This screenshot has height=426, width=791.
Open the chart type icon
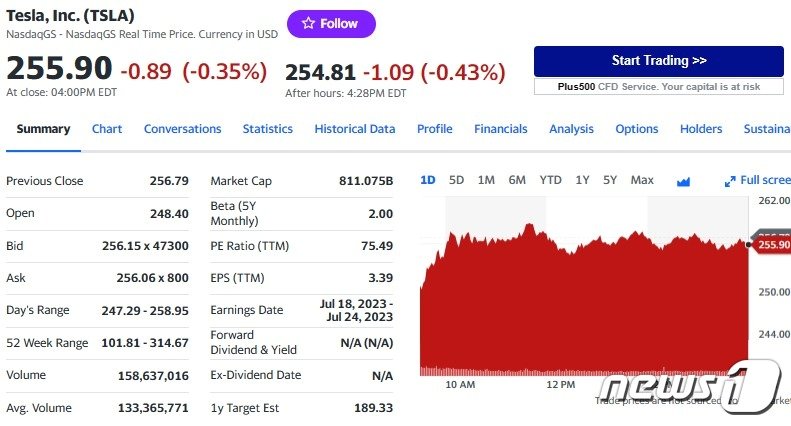pos(684,181)
